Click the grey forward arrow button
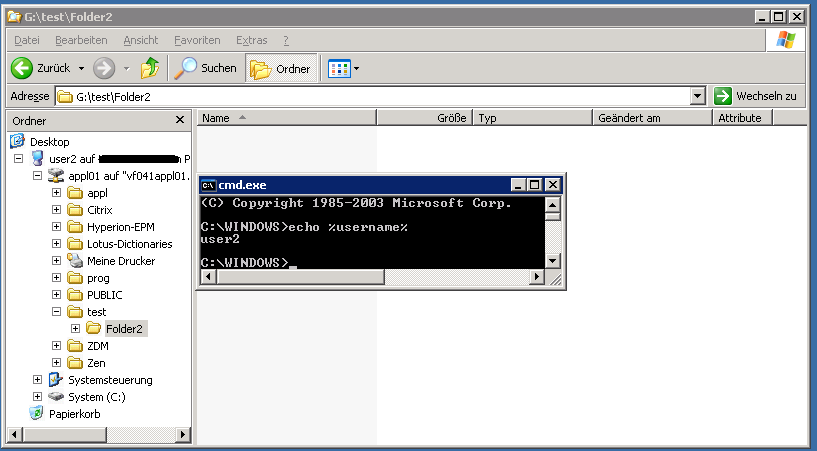Image resolution: width=817 pixels, height=451 pixels. 104,68
